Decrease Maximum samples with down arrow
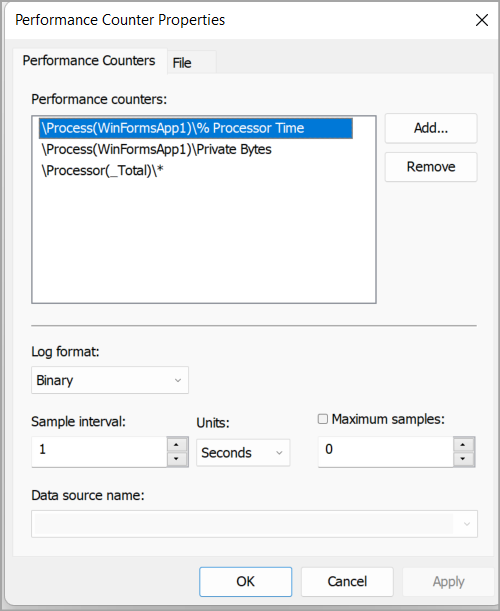 tap(463, 459)
